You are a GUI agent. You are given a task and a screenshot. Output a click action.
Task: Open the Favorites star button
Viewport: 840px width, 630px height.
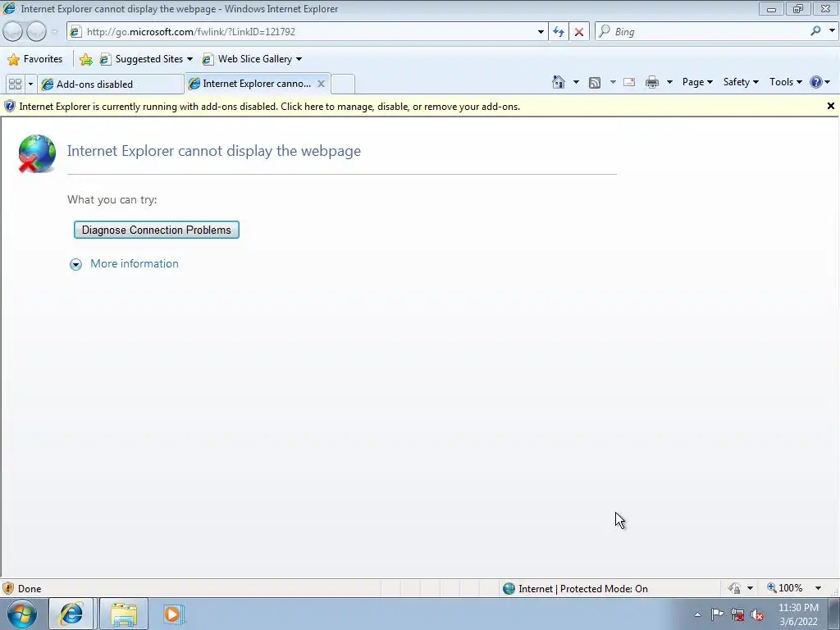(x=35, y=59)
